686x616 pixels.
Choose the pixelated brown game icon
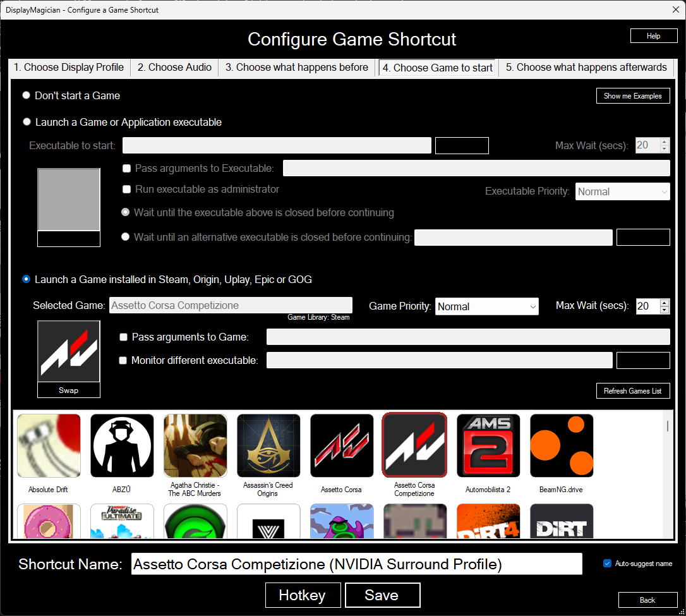pos(415,521)
